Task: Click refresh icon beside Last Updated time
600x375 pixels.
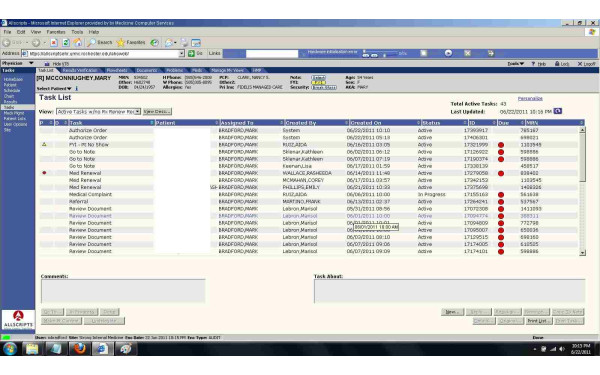Action: [x=558, y=111]
